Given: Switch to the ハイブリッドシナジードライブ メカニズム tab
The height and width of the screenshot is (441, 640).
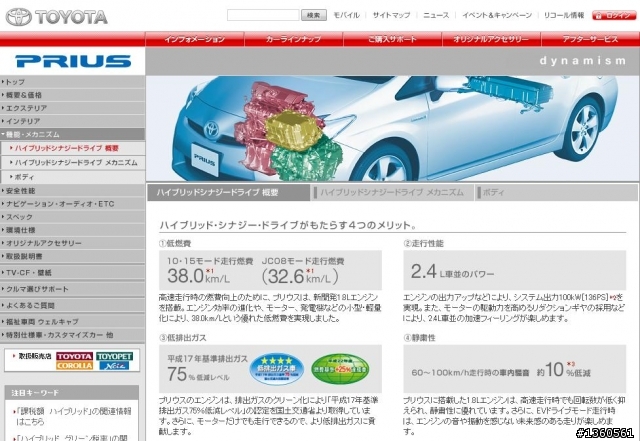Looking at the screenshot, I should [x=392, y=192].
